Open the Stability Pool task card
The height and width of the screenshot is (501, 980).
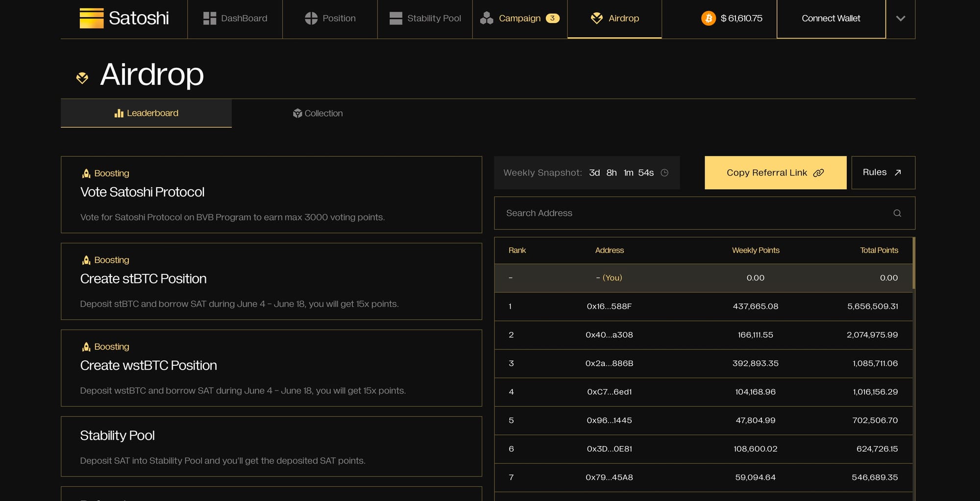[271, 447]
